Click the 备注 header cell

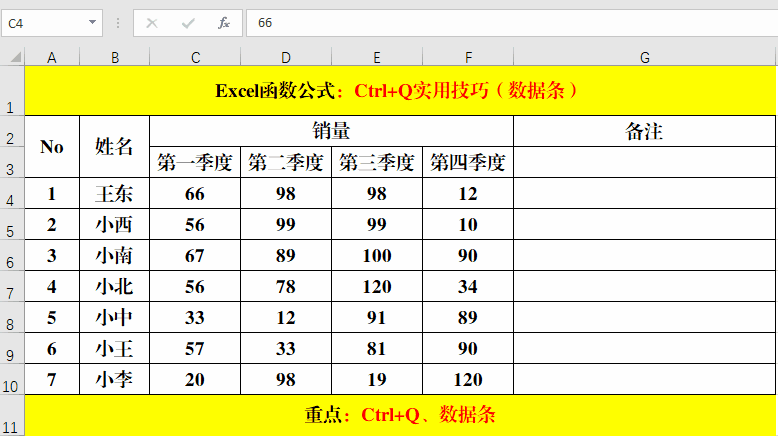645,131
